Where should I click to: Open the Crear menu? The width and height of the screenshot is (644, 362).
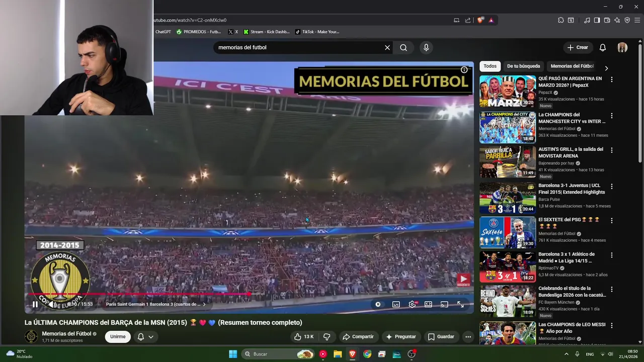tap(578, 47)
